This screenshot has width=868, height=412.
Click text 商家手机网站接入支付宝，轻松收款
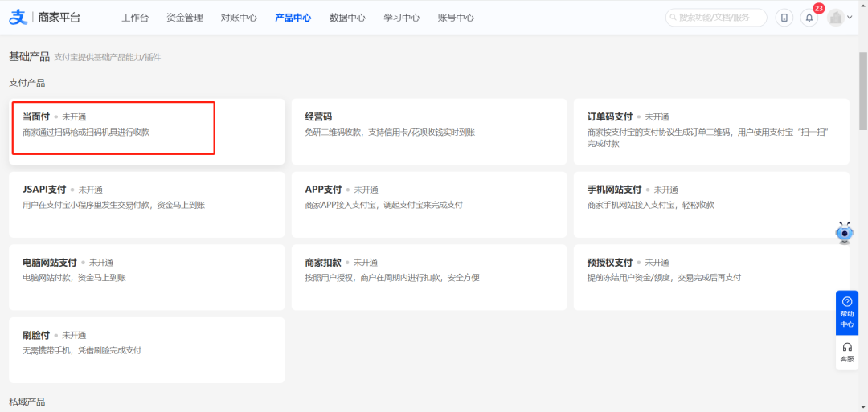pos(650,205)
